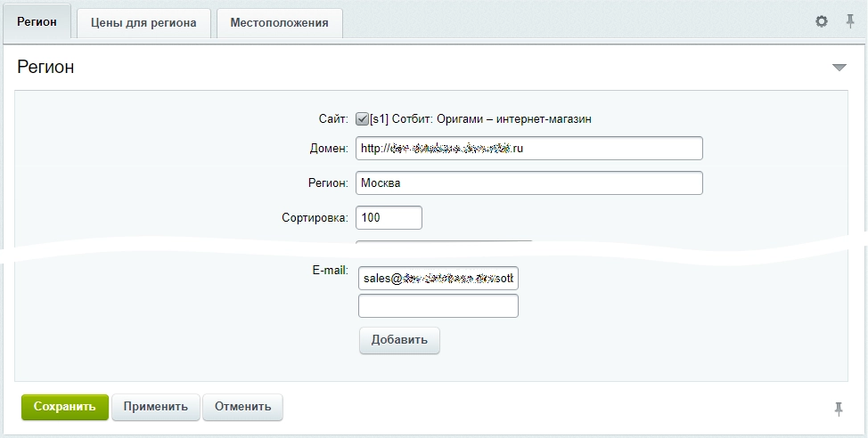This screenshot has height=438, width=868.
Task: Select the Регион tab
Action: (37, 22)
